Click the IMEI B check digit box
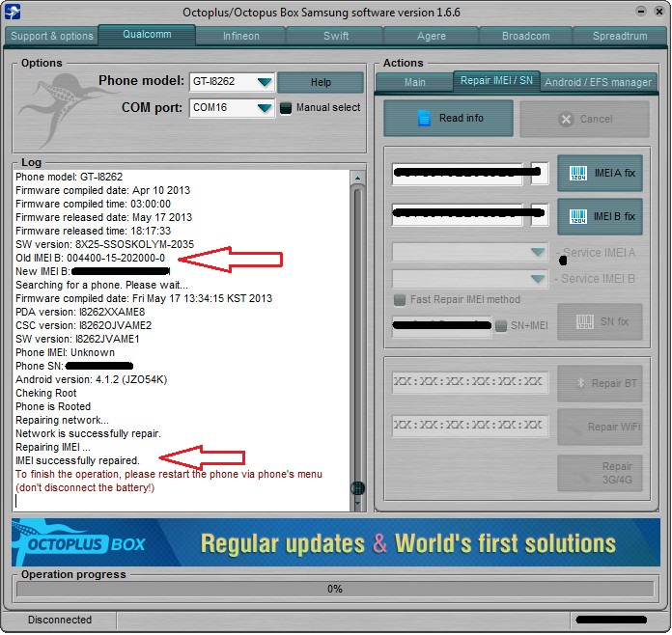This screenshot has height=635, width=672. 540,214
